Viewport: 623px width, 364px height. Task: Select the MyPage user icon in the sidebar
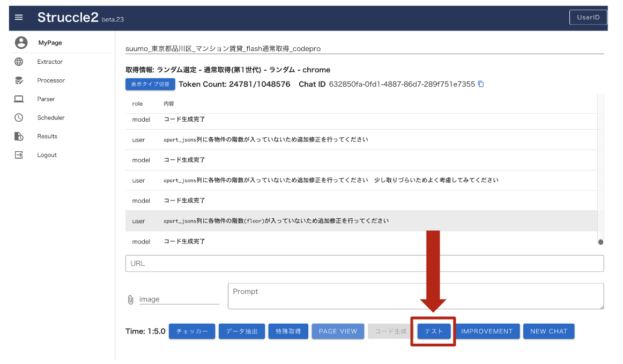click(21, 42)
